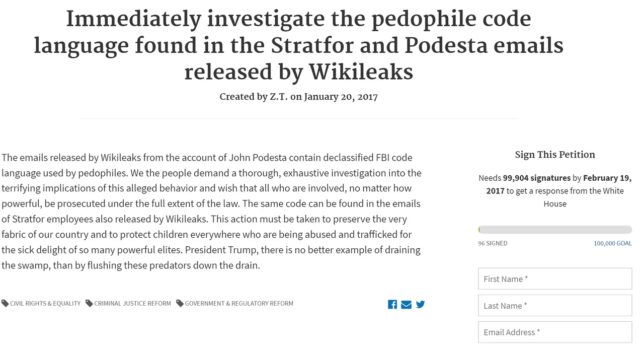
Task: Open Government & Regulatory Reform tag link
Action: coord(239,303)
